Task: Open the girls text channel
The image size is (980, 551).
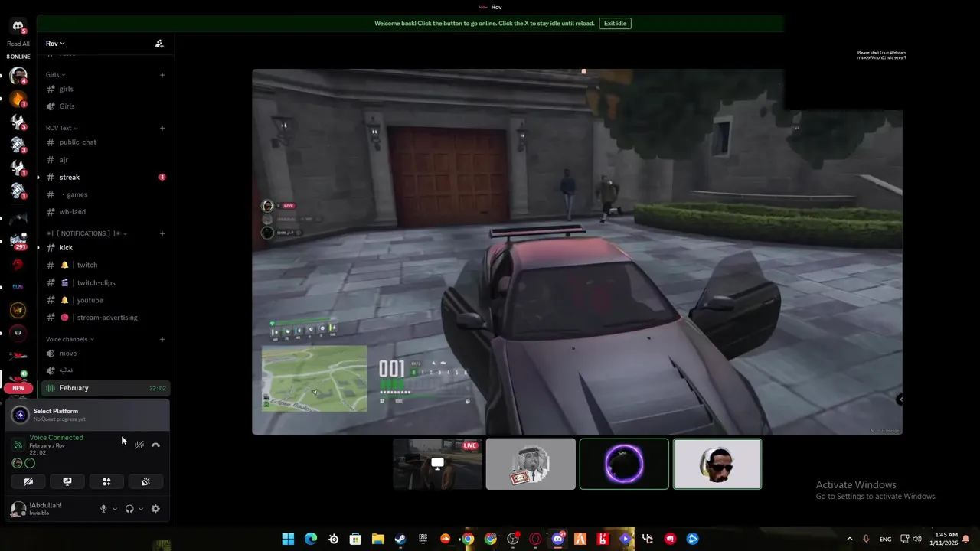Action: pos(106,89)
